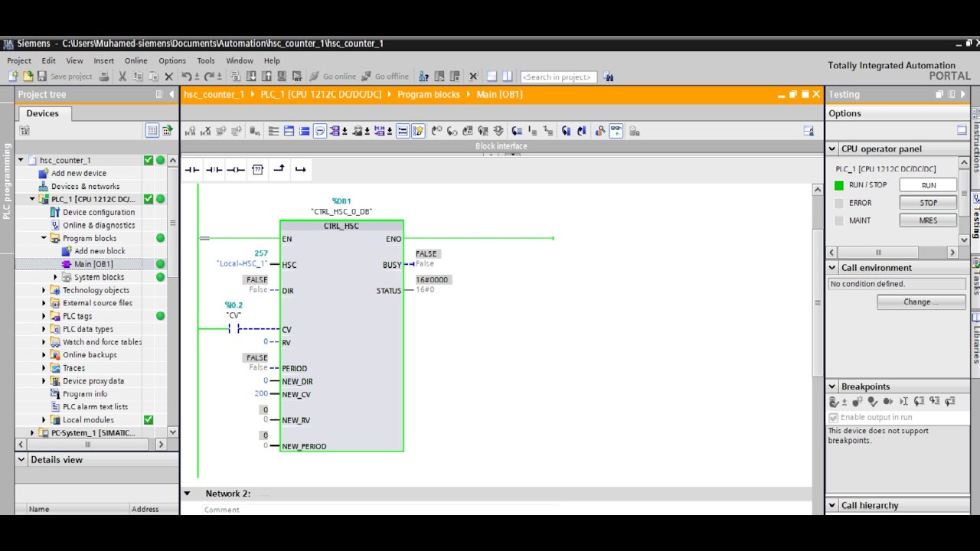Toggle free comments display in editor toolbar
Viewport: 980px width, 551px height.
click(x=320, y=131)
